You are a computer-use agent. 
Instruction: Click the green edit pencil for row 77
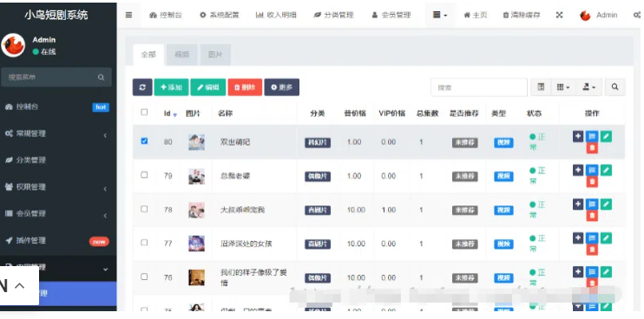point(606,238)
